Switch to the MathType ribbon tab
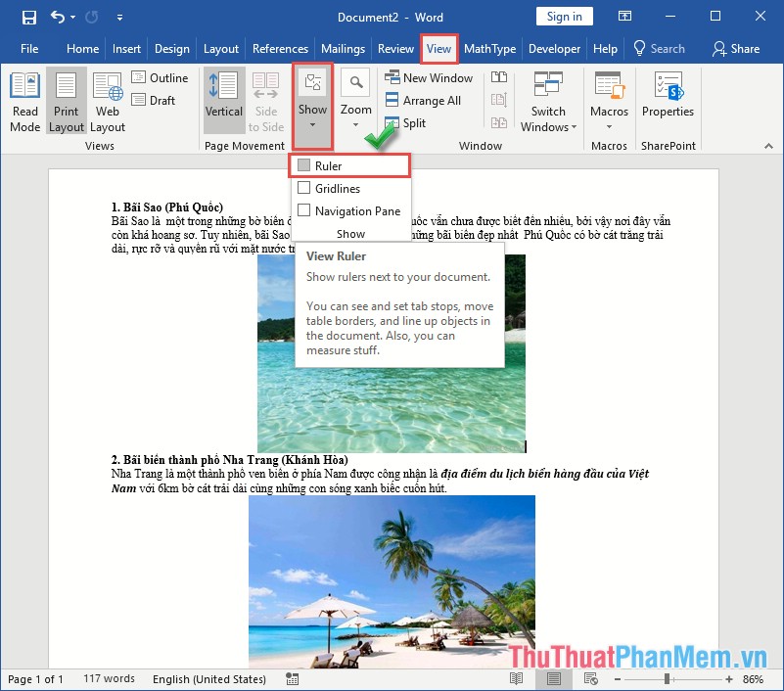The height and width of the screenshot is (691, 784). click(489, 48)
